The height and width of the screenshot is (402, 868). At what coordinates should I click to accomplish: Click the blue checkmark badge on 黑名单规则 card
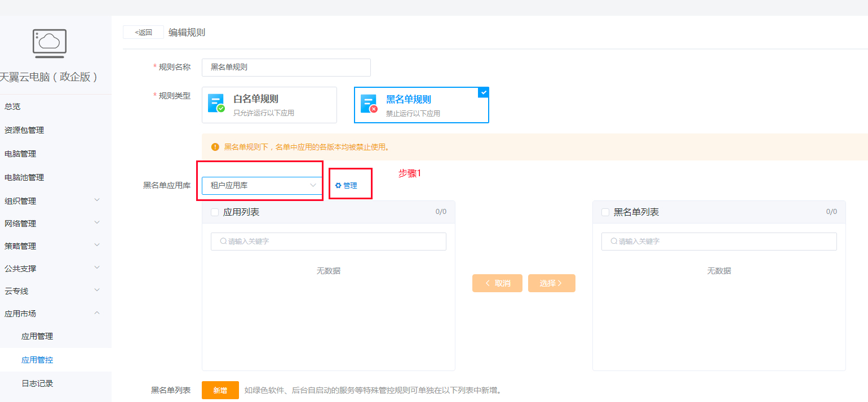click(x=483, y=92)
